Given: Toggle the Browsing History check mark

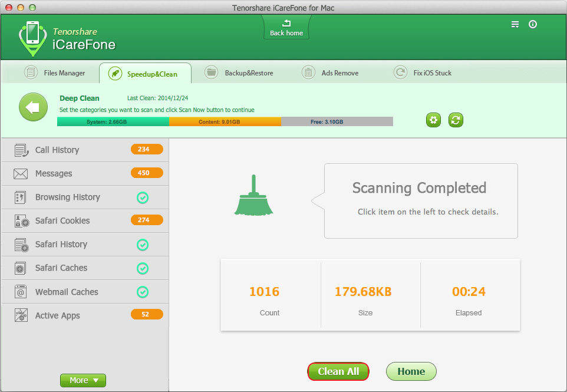Looking at the screenshot, I should pyautogui.click(x=143, y=197).
